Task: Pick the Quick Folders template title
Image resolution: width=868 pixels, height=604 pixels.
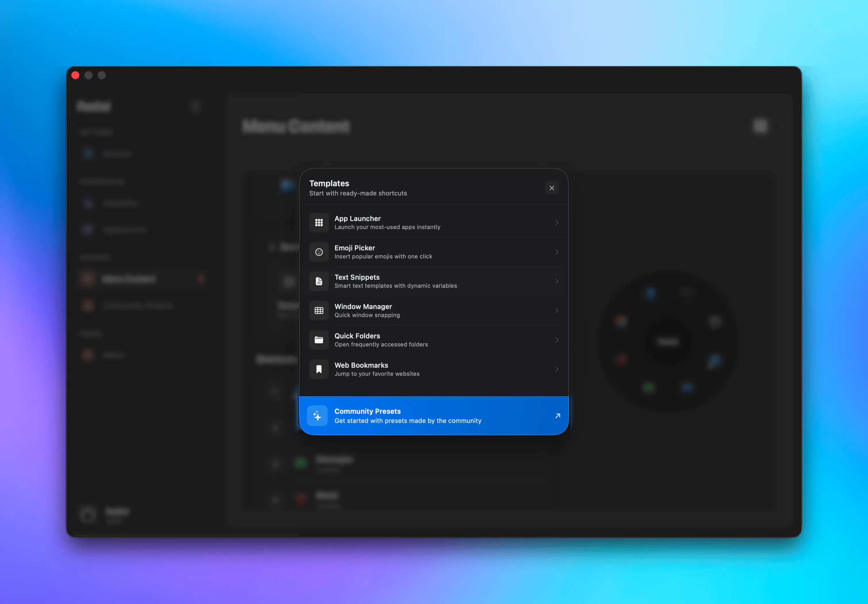Action: click(357, 336)
